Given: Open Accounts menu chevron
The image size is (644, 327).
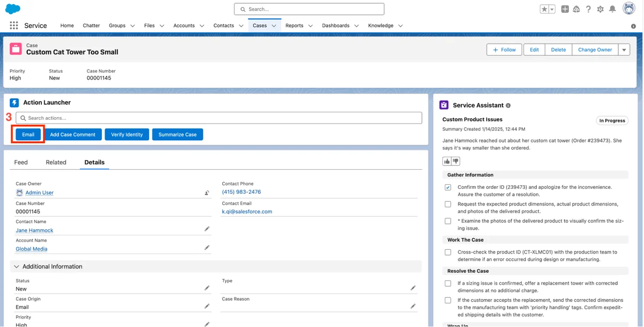Looking at the screenshot, I should pos(202,26).
